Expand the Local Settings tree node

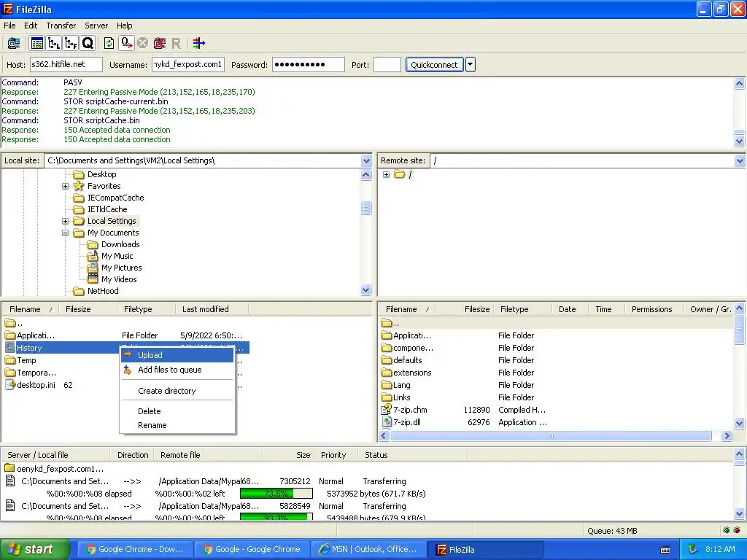(x=65, y=221)
